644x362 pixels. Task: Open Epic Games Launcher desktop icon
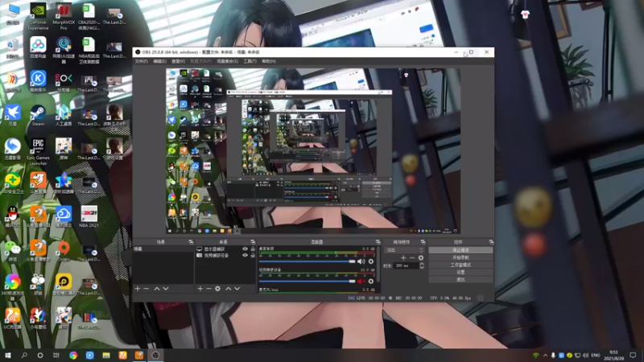click(38, 152)
